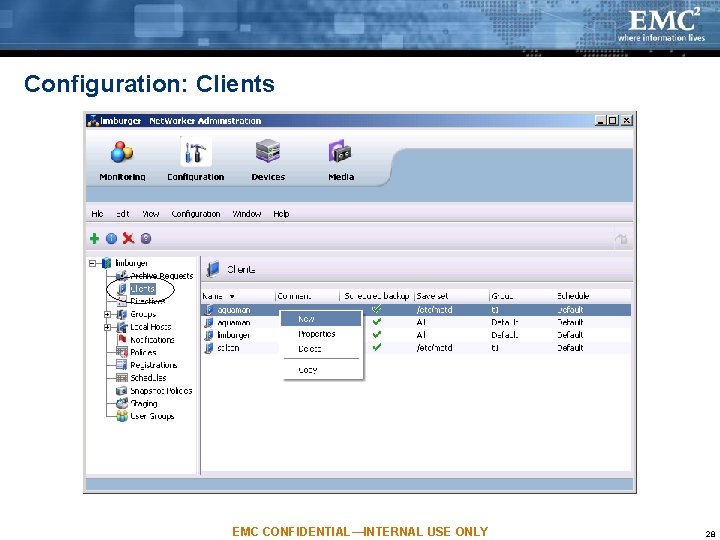This screenshot has width=720, height=540.
Task: Open the File menu
Action: (x=97, y=214)
